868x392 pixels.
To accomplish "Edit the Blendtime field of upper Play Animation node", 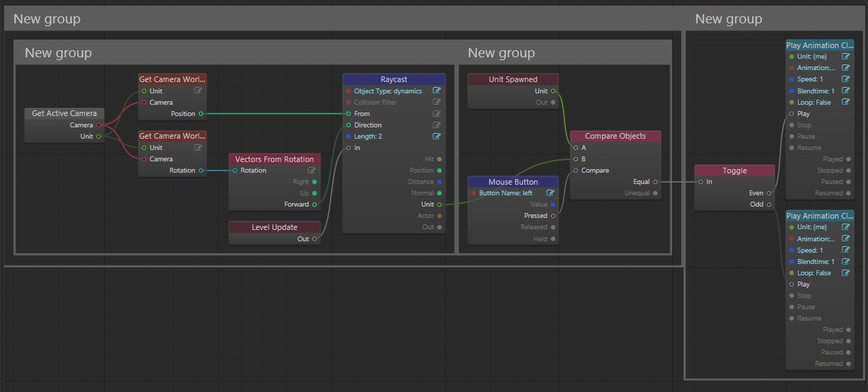I will tap(845, 91).
